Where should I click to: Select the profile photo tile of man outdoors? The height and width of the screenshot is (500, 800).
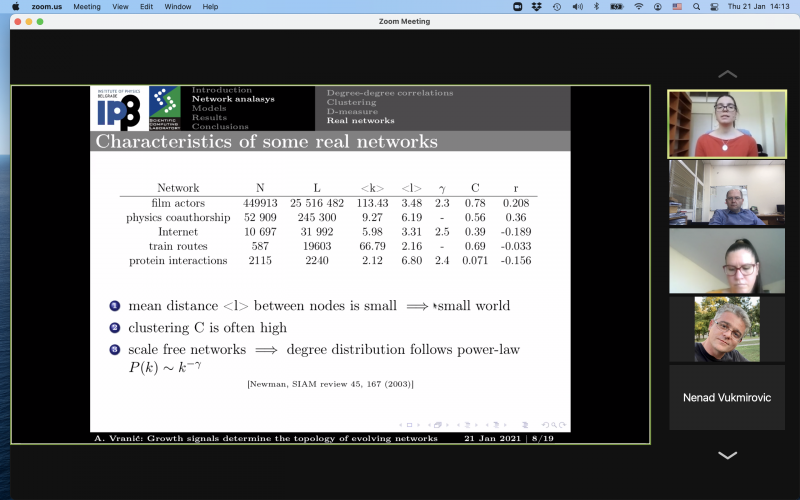(x=727, y=329)
